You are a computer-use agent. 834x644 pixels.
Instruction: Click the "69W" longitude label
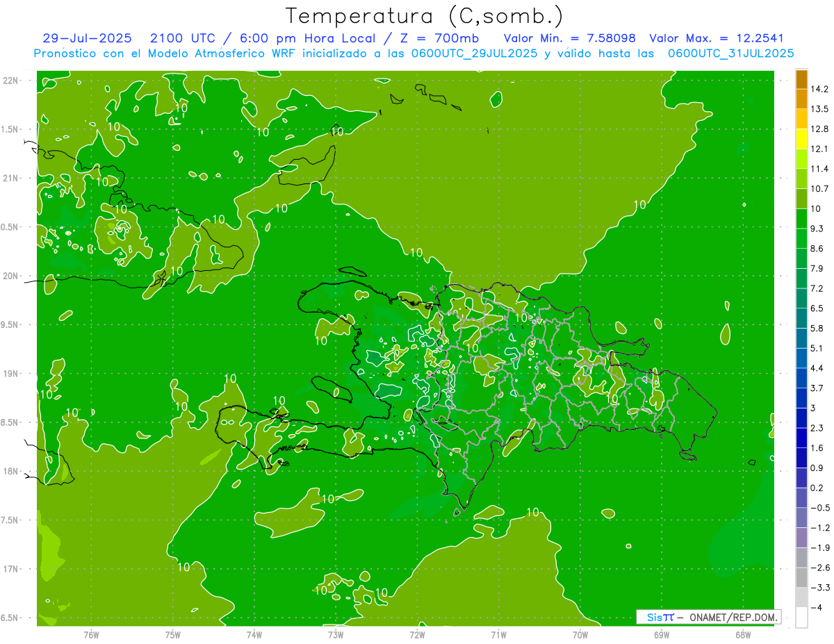coord(662,634)
